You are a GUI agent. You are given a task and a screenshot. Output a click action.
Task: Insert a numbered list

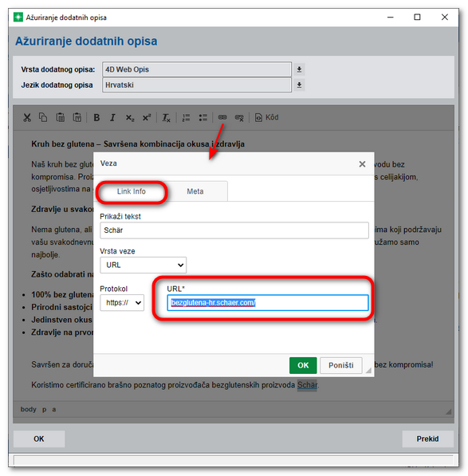[x=186, y=117]
